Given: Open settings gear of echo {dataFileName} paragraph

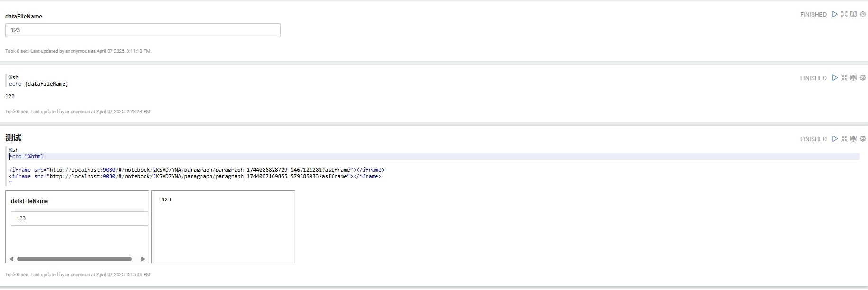Looking at the screenshot, I should click(863, 78).
